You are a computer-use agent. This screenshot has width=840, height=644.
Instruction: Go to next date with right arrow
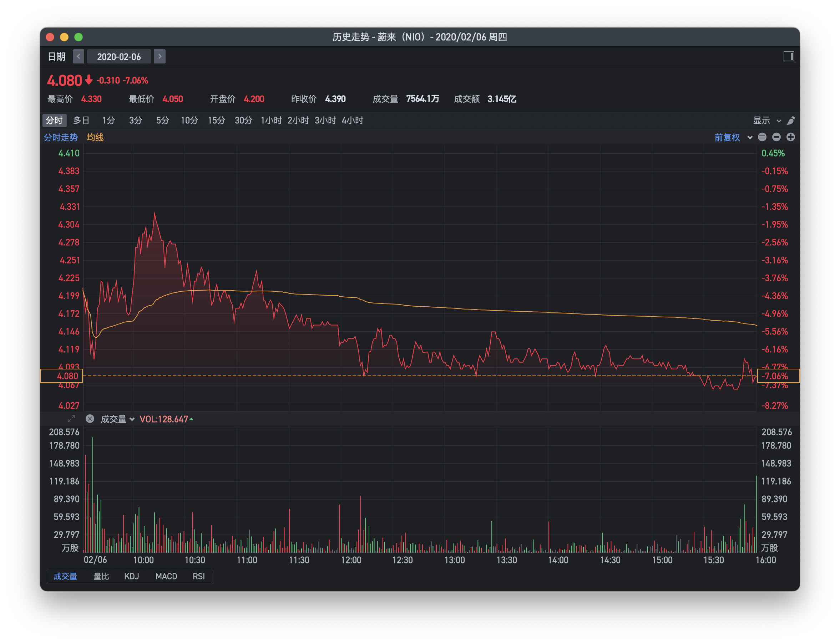click(160, 57)
